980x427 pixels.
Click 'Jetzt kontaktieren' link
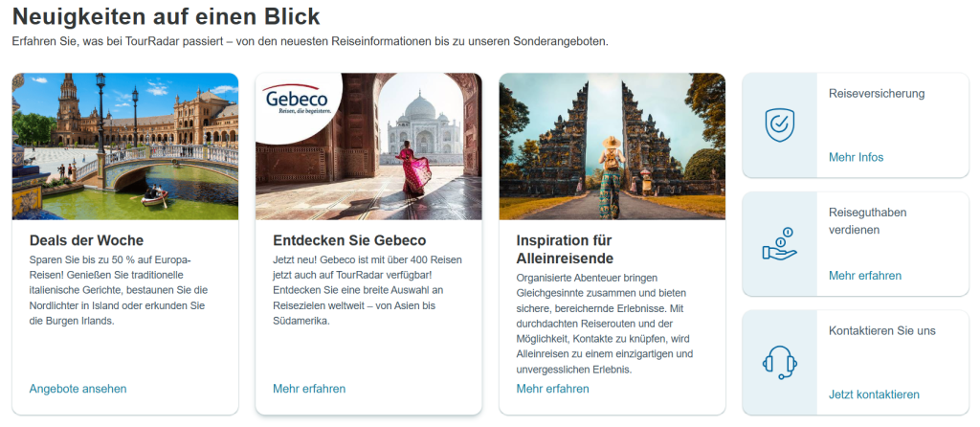874,394
